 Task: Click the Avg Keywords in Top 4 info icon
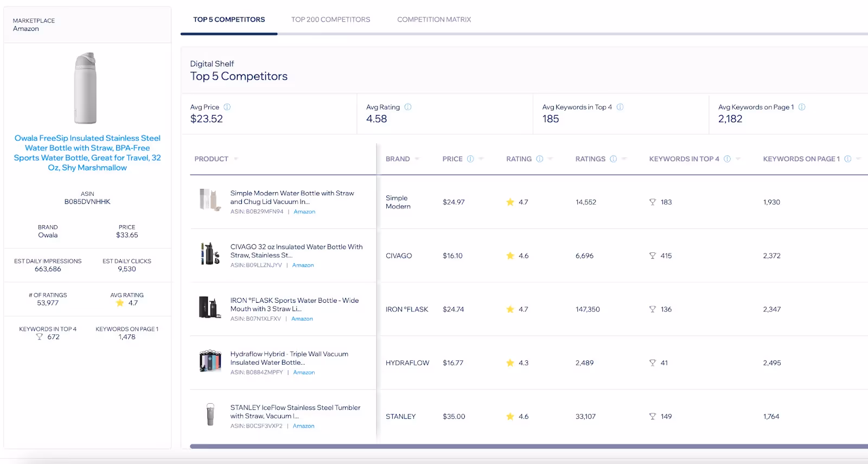pyautogui.click(x=620, y=107)
